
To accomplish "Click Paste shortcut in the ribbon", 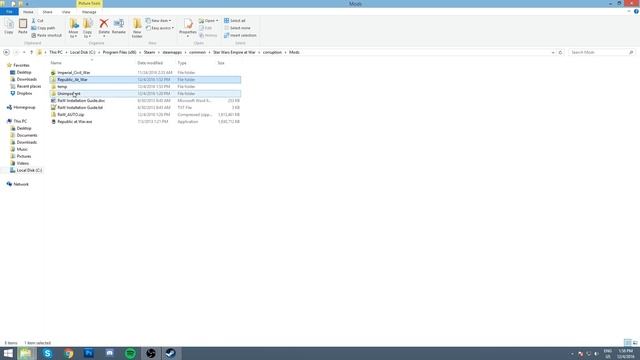I will 47,35.
